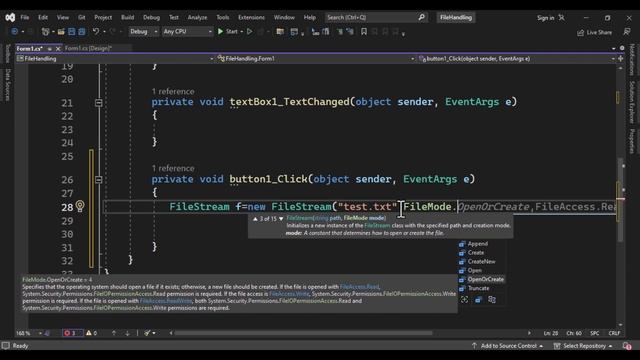Switch to the Form1.cs tab
Screen dimensions: 640x360
point(29,49)
